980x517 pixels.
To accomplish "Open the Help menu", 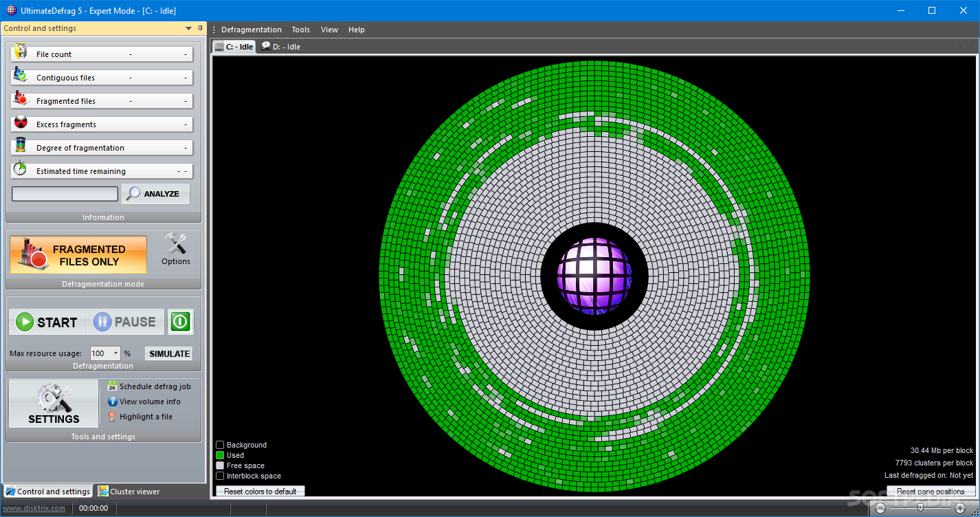I will click(x=356, y=30).
